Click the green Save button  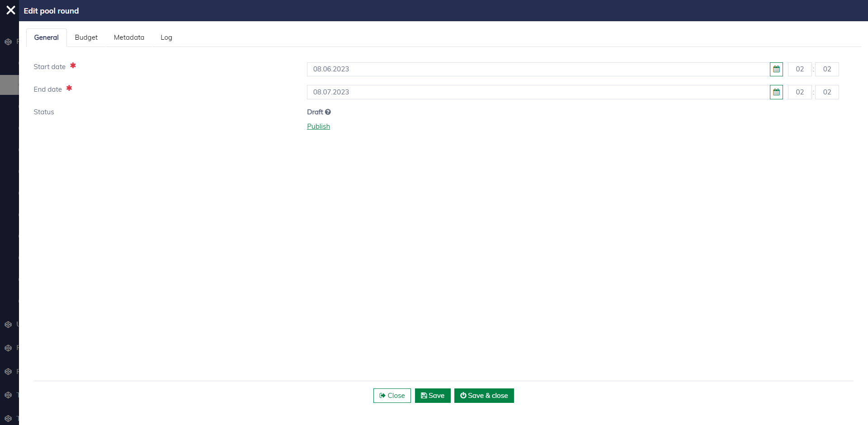click(433, 396)
